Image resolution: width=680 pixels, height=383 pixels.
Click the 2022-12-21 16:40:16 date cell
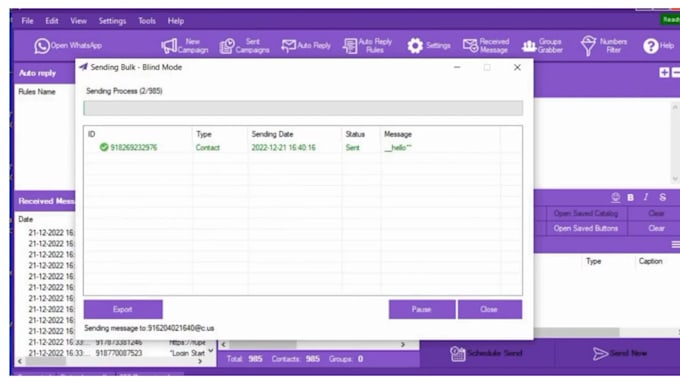284,147
